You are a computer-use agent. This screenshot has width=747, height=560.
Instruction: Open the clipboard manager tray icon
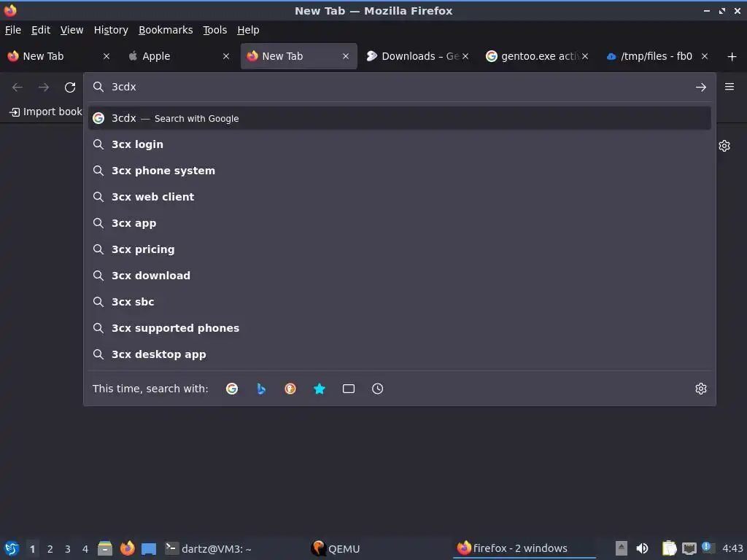click(669, 548)
